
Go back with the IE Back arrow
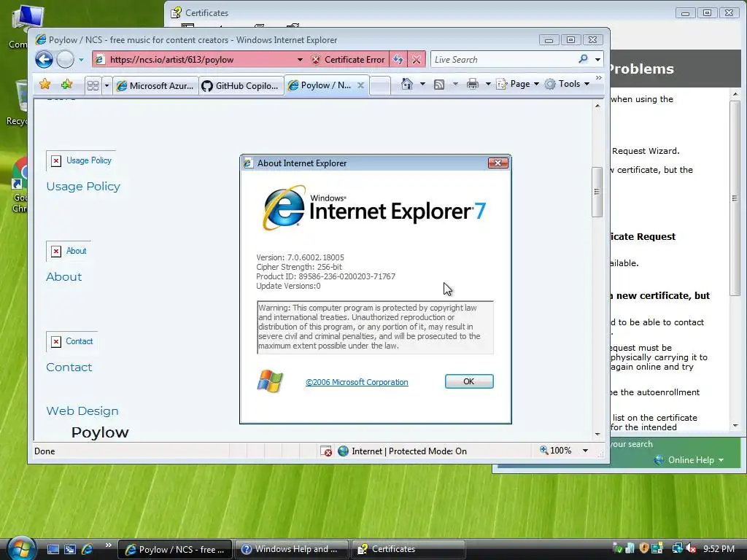pos(44,60)
